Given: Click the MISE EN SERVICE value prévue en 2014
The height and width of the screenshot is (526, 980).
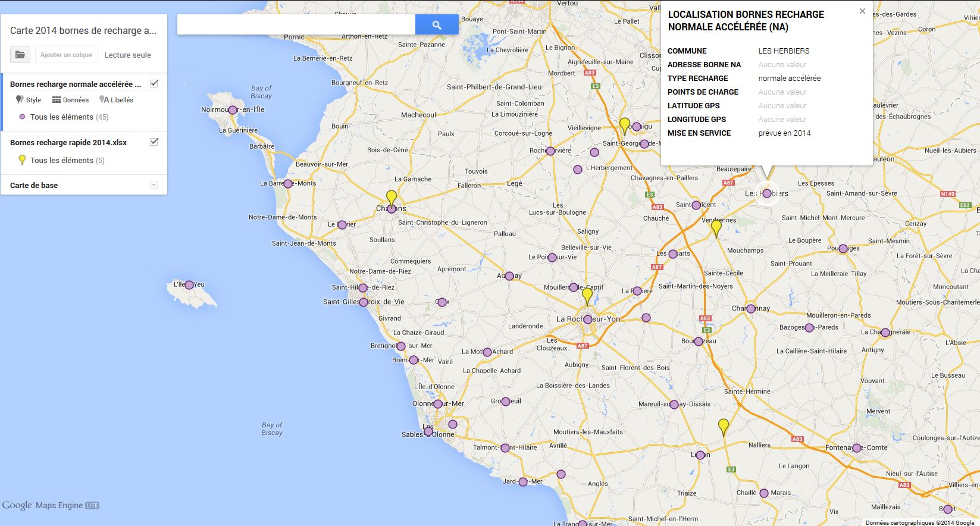Looking at the screenshot, I should tap(784, 133).
